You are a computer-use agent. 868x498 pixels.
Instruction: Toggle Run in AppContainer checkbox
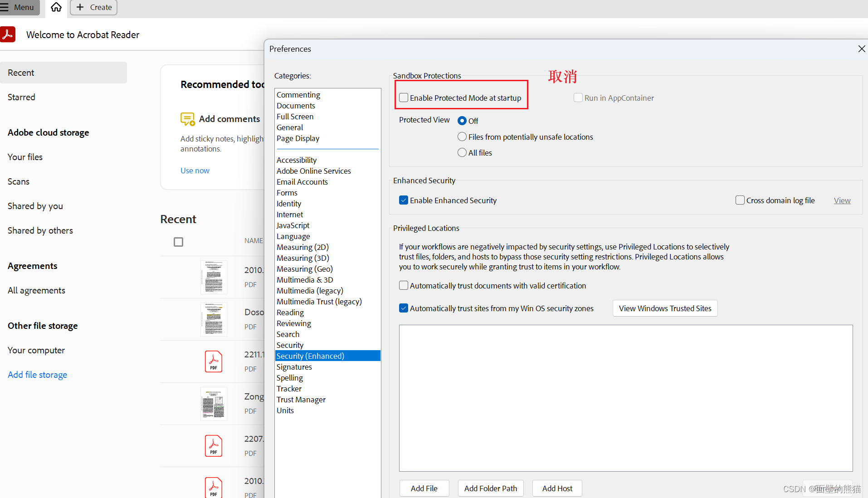[578, 98]
